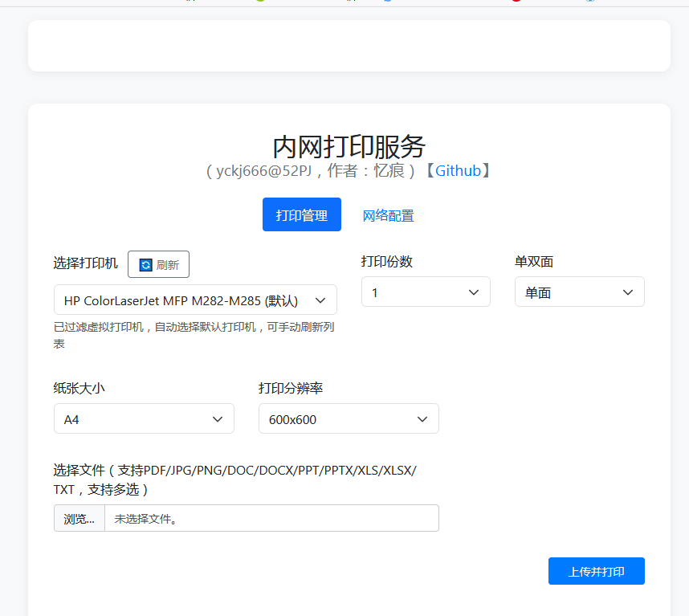Click the empty white card at the top
689x616 pixels.
pos(349,46)
